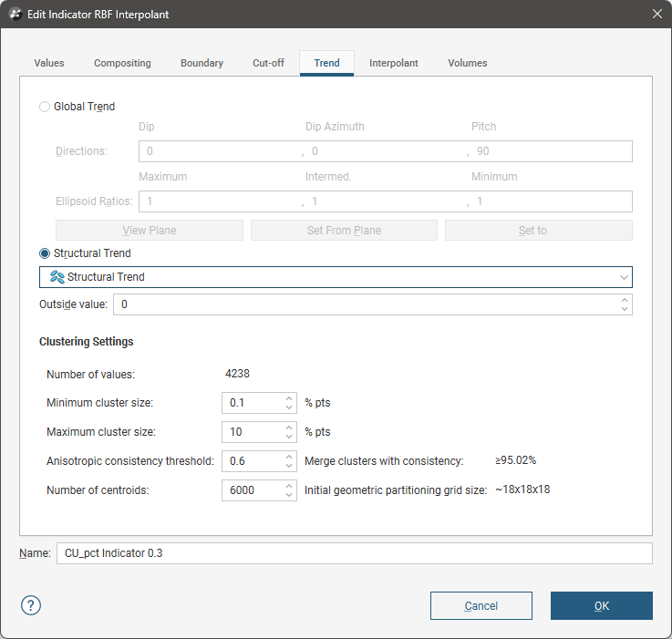Switch to the Values tab
The image size is (672, 639).
[49, 64]
